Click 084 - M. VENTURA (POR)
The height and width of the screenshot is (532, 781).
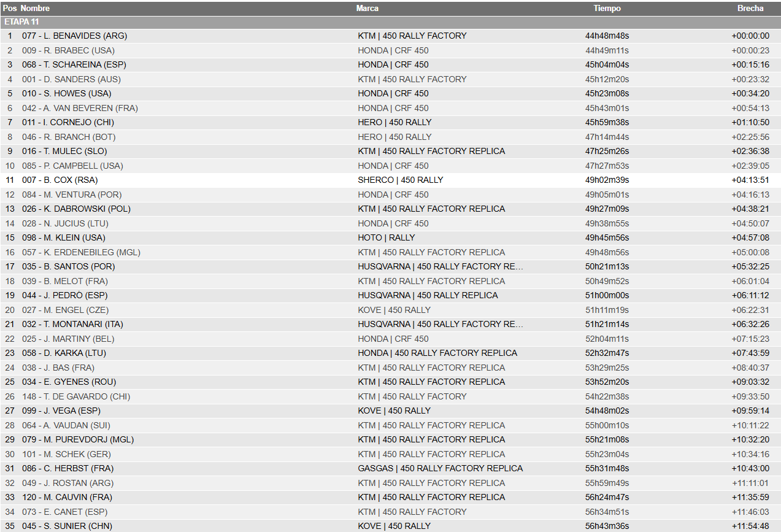72,195
